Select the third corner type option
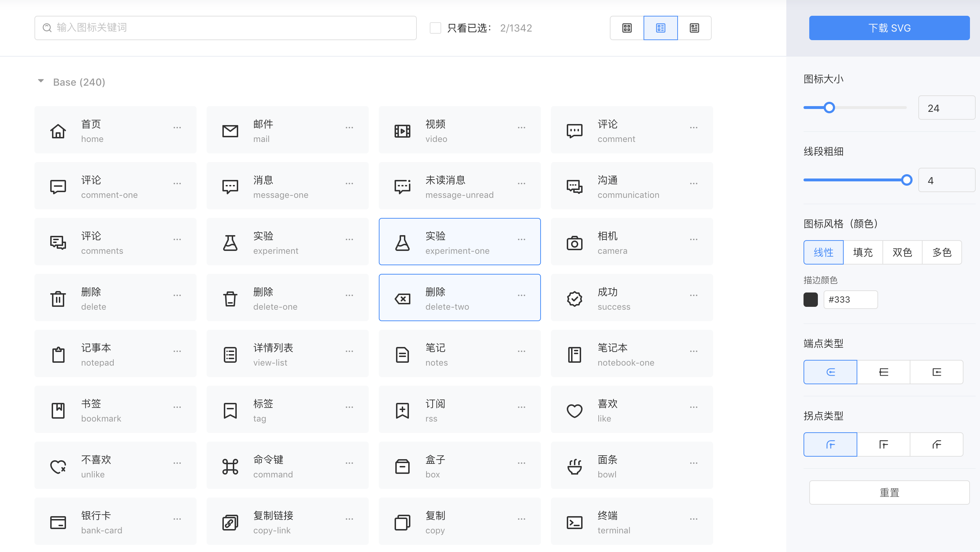The width and height of the screenshot is (980, 552). 936,444
